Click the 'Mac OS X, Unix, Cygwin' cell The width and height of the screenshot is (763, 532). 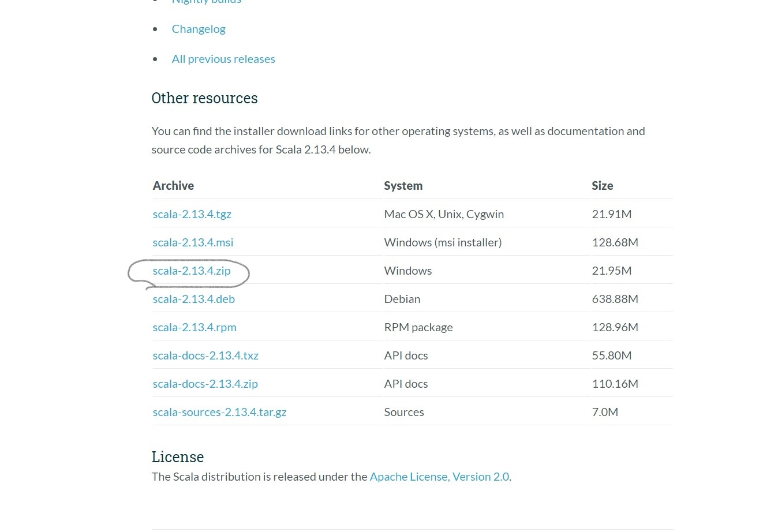[x=444, y=214]
